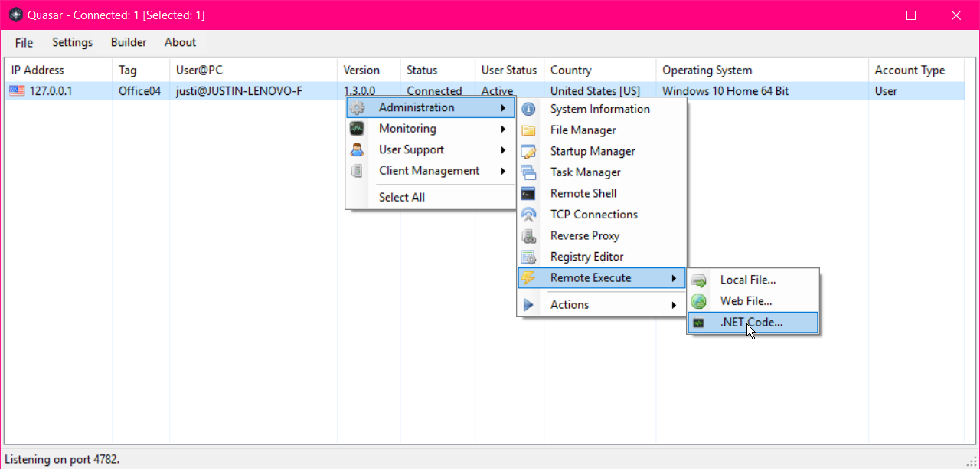Open the Builder menu in menu bar

tap(129, 42)
